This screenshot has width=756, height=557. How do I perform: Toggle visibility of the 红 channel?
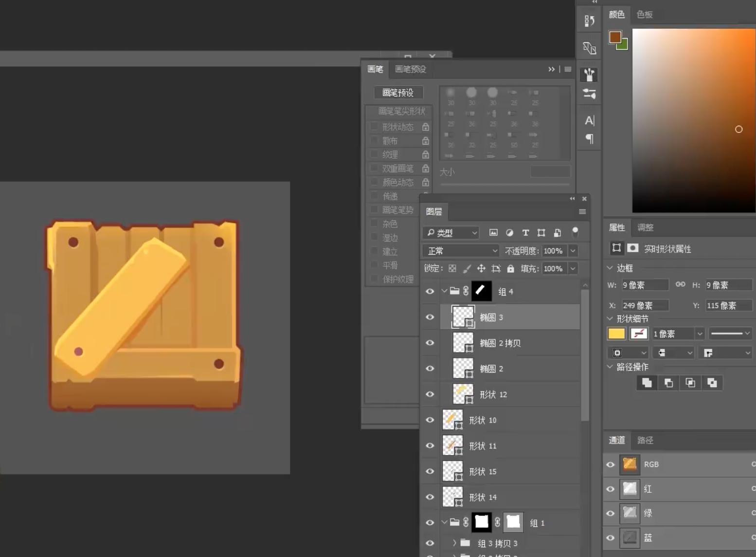coord(611,489)
